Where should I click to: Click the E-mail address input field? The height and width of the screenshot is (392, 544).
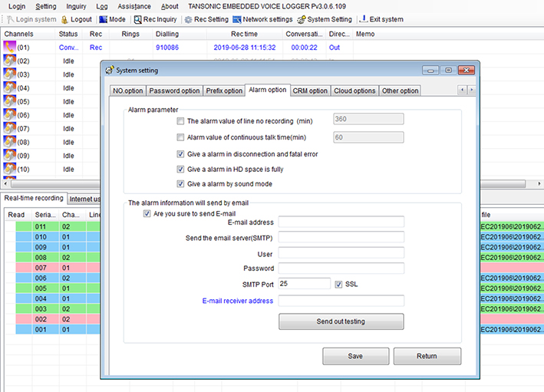tap(341, 222)
